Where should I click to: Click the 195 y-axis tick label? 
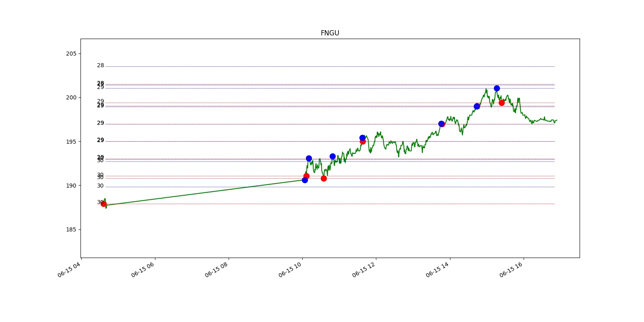click(71, 142)
